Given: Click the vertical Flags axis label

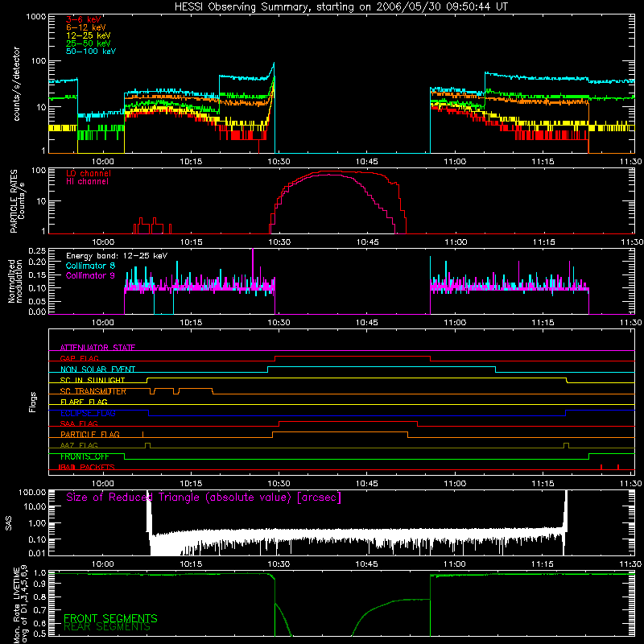Looking at the screenshot, I should point(33,402).
